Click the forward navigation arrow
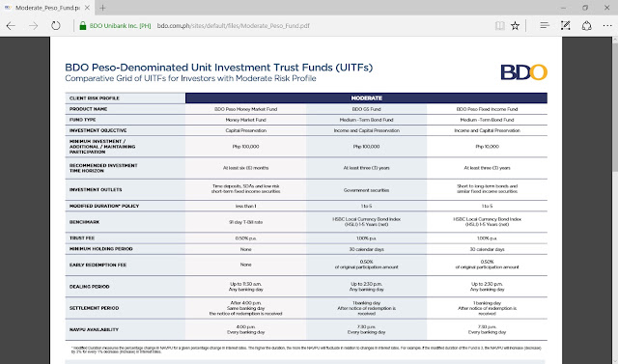 tap(34, 26)
